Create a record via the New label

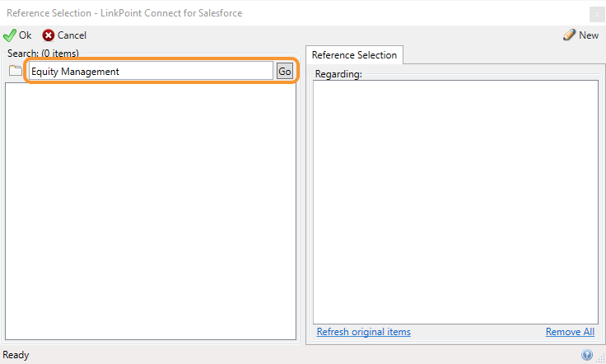point(589,35)
